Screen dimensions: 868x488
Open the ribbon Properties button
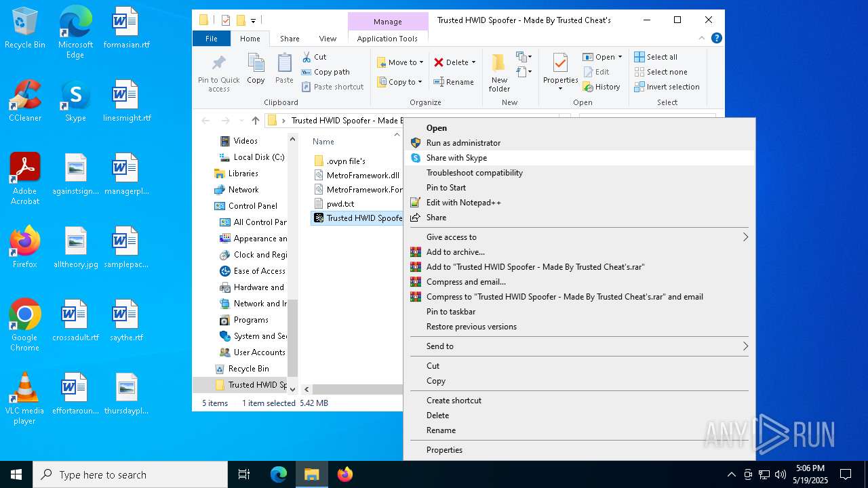tap(560, 73)
